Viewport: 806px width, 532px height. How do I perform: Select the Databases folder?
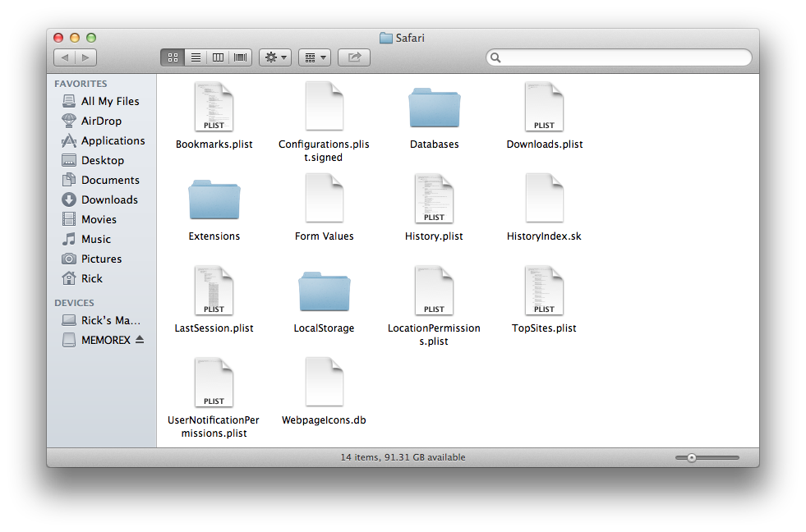pos(435,118)
